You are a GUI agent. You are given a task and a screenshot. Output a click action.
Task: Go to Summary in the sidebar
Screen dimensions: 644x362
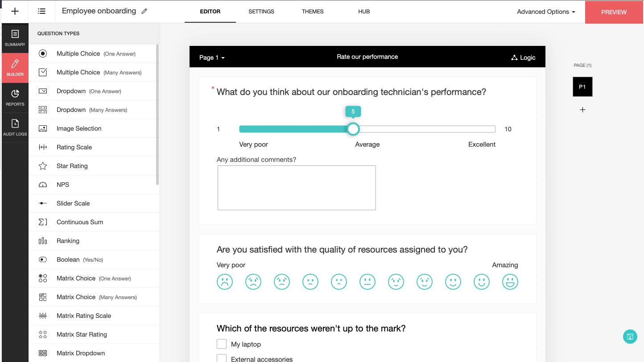pyautogui.click(x=15, y=37)
